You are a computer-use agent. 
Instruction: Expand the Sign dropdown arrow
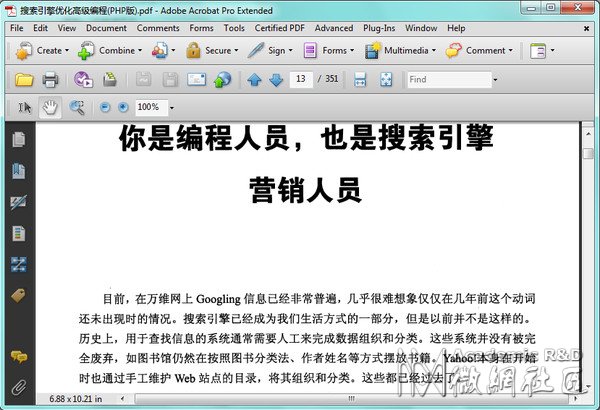pyautogui.click(x=290, y=51)
